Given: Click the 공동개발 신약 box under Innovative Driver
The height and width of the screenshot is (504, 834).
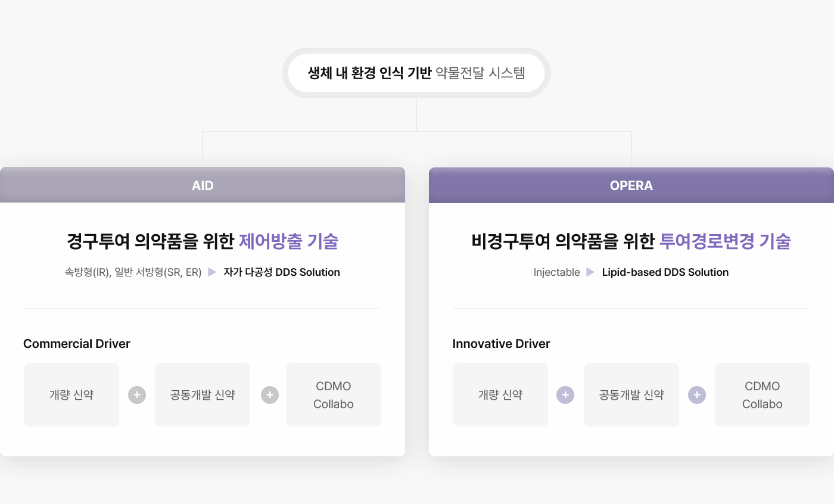Looking at the screenshot, I should click(631, 395).
